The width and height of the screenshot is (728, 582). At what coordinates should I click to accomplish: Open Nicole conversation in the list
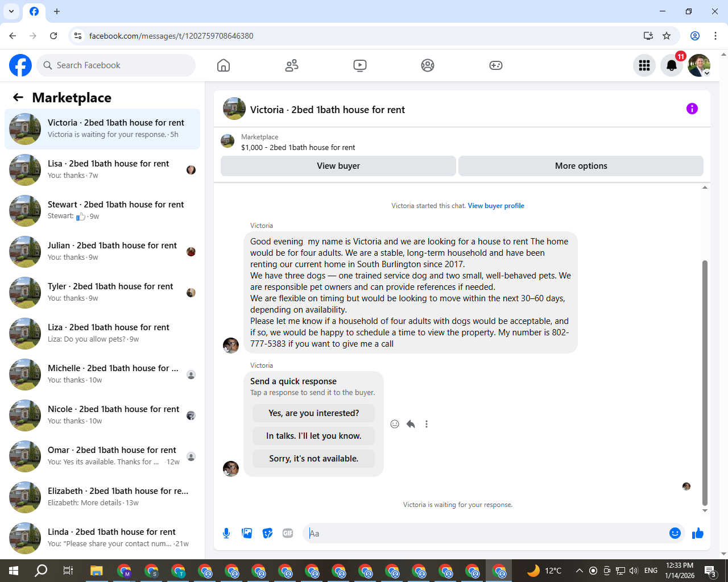point(102,415)
